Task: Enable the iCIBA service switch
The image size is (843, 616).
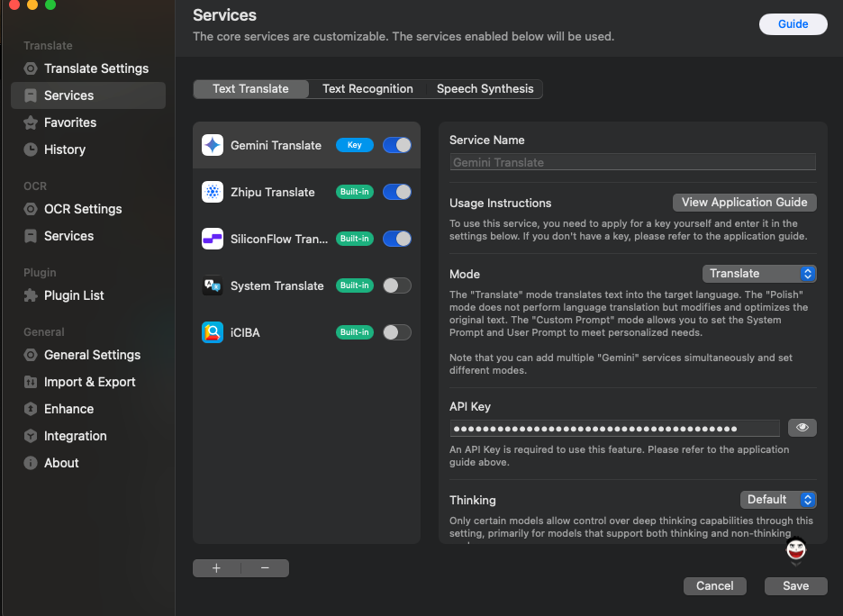Action: pyautogui.click(x=397, y=332)
